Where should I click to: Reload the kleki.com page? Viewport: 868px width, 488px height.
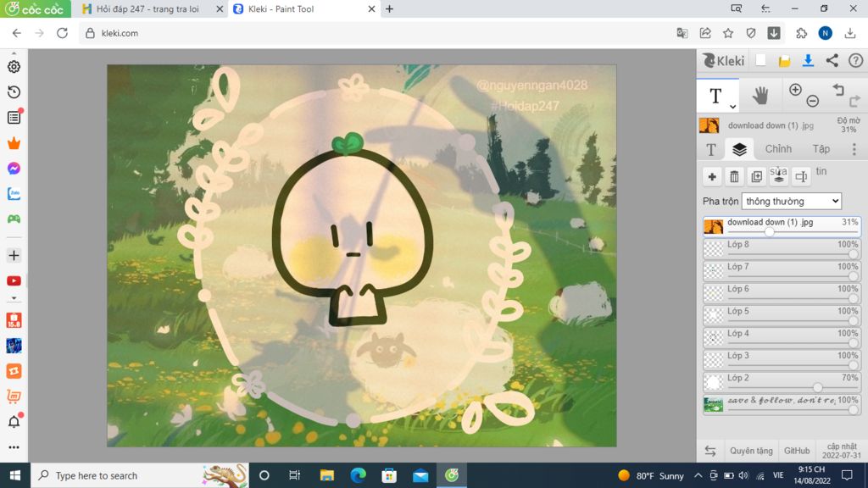pos(62,33)
